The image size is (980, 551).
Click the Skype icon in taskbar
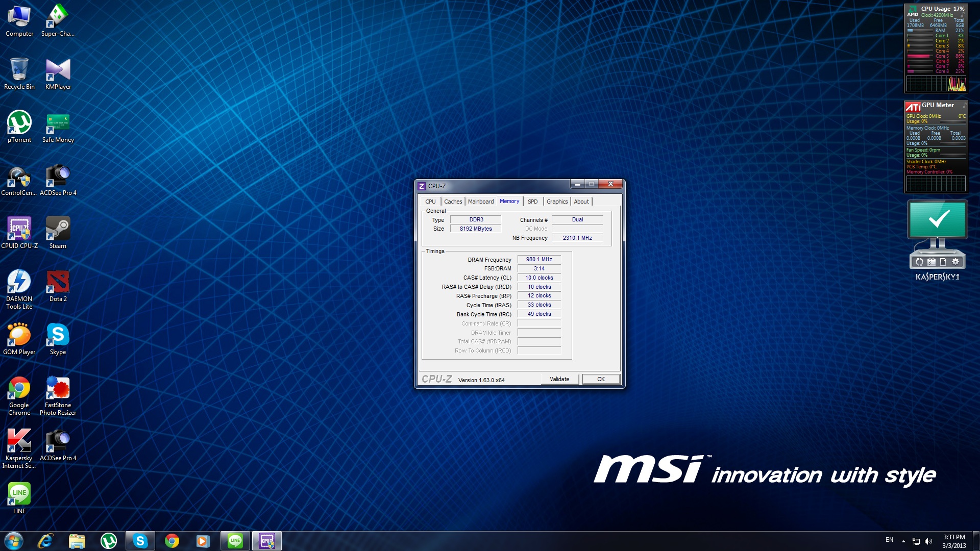[x=140, y=541]
